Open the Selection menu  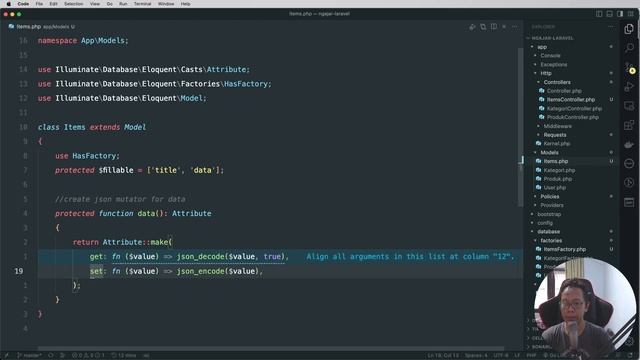pos(73,4)
